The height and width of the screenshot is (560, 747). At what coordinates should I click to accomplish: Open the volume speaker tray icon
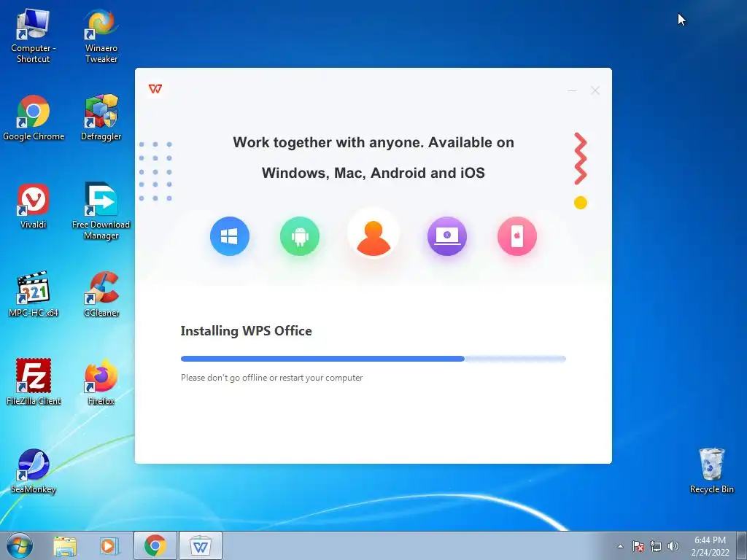[673, 546]
